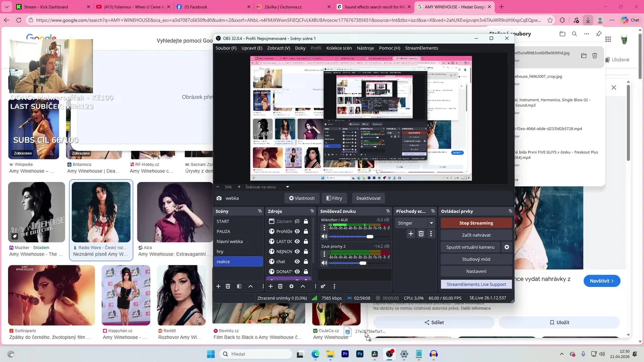Add a new source in the Zdroje panel

tap(271, 286)
